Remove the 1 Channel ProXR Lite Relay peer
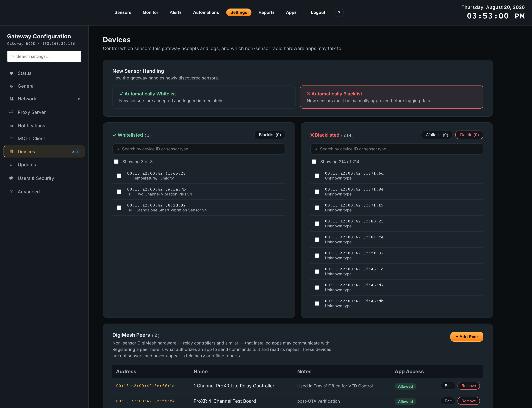 point(469,386)
